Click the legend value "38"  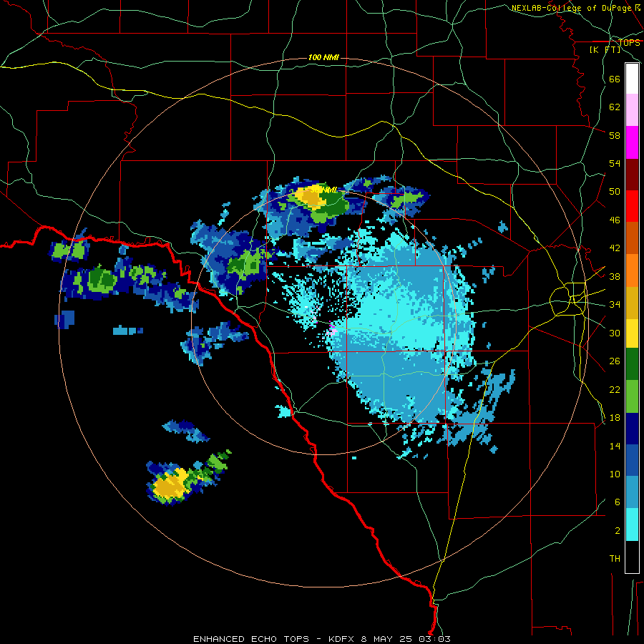pos(615,276)
